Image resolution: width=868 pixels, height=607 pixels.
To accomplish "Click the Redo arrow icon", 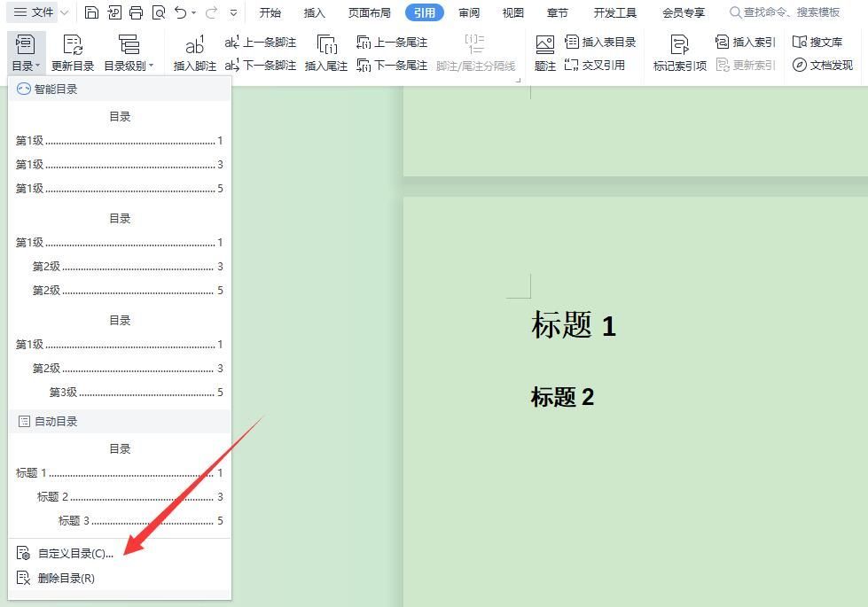I will pyautogui.click(x=212, y=12).
